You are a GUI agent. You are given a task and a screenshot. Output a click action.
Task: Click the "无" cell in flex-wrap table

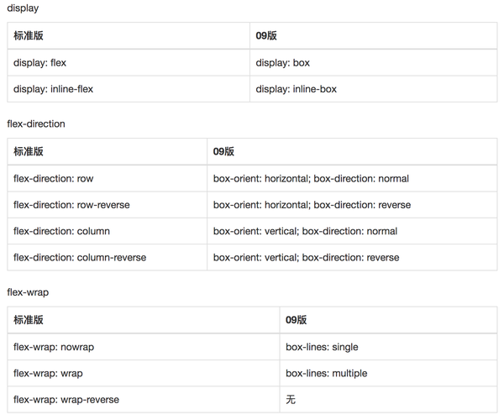tap(291, 399)
